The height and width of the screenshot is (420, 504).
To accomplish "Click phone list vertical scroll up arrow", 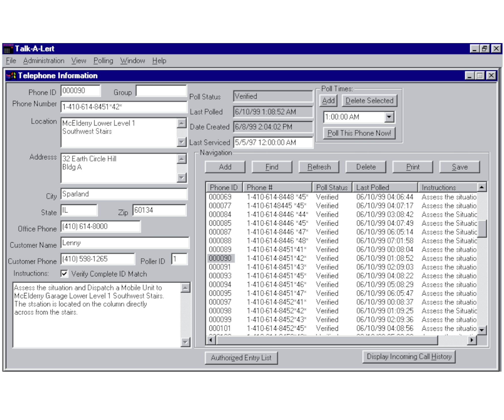I will coord(482,187).
